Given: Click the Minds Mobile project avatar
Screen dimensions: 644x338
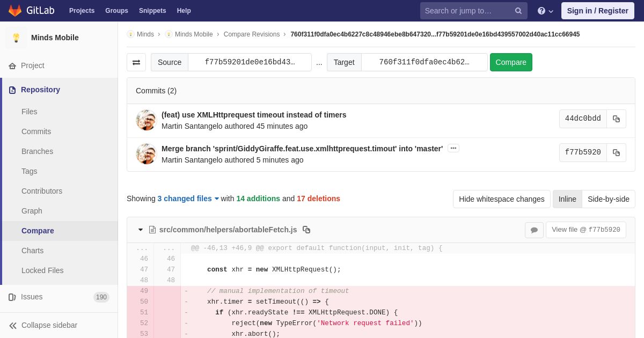Looking at the screenshot, I should (x=16, y=38).
